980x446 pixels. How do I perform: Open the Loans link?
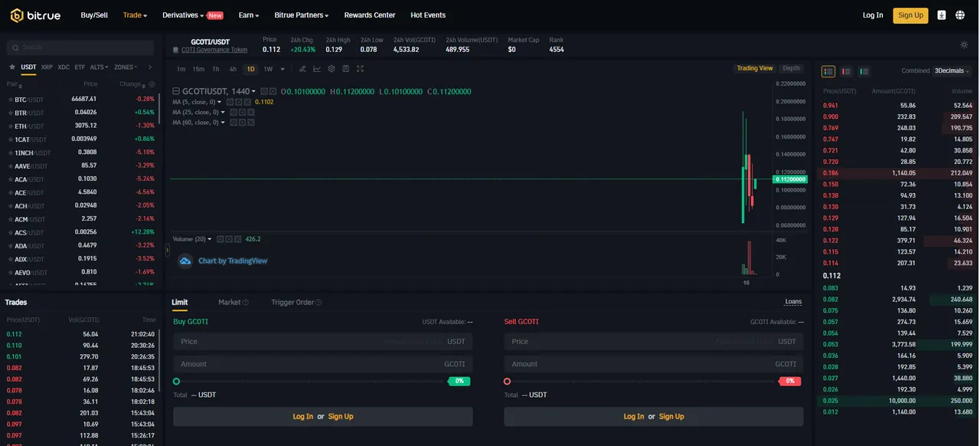[793, 302]
